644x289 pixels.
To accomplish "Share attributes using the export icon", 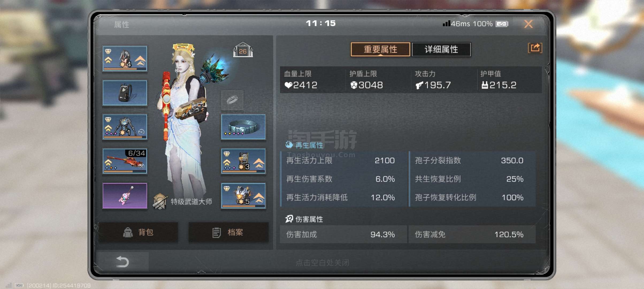I will tap(535, 48).
